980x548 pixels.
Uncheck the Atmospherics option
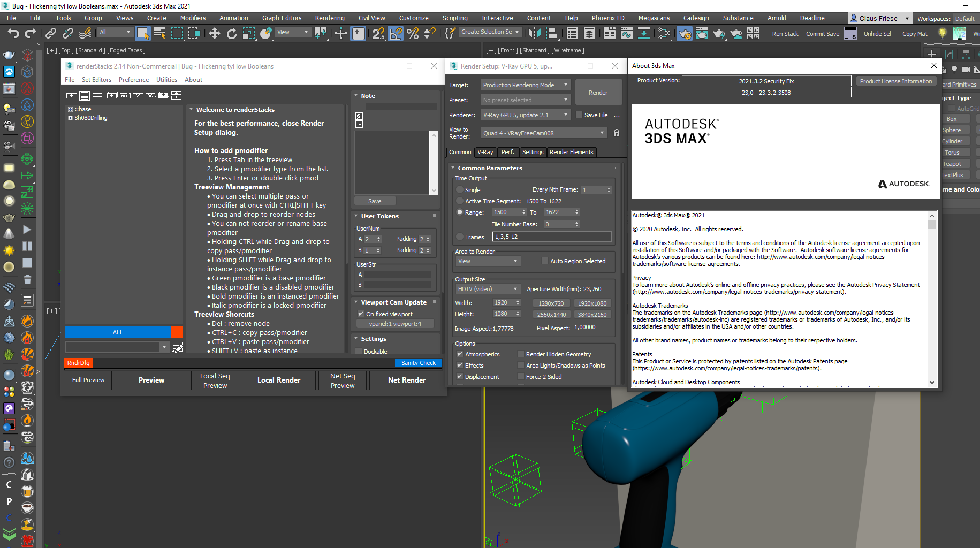(459, 354)
